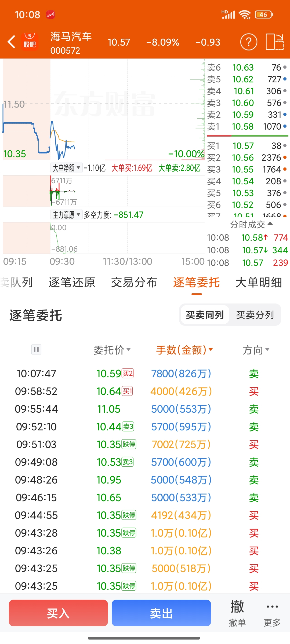Sort by 手数(金额) column
Image resolution: width=290 pixels, height=644 pixels.
click(184, 350)
